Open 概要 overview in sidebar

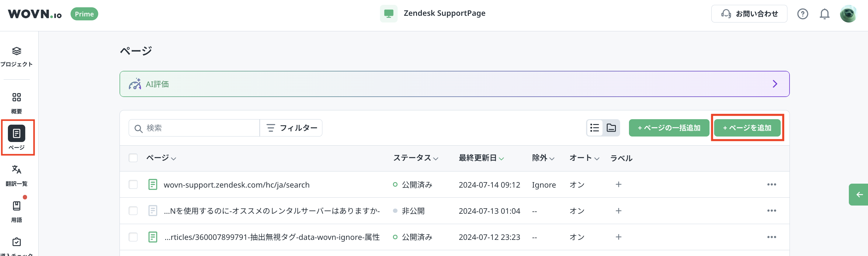[16, 103]
